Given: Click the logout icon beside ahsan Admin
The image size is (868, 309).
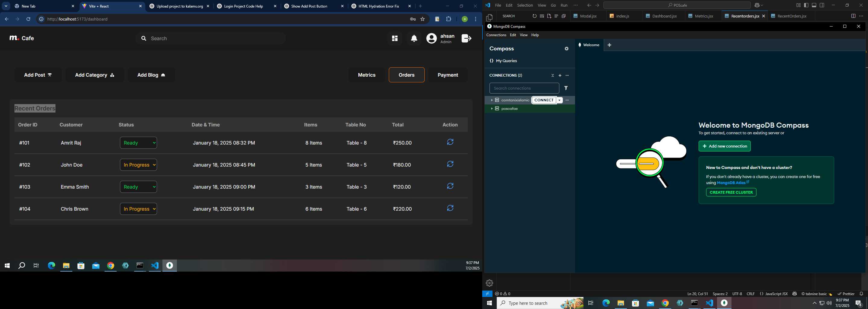Looking at the screenshot, I should pyautogui.click(x=466, y=38).
